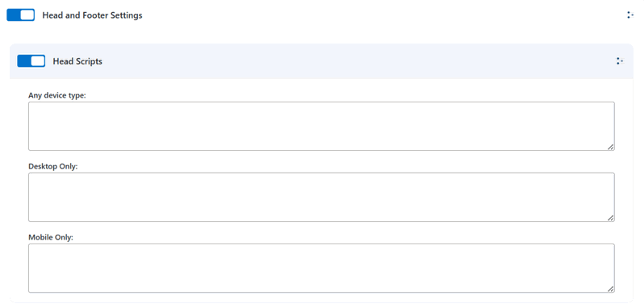Collapse the Head Scripts section header bar
Viewport: 644px width, 308px height.
321,61
